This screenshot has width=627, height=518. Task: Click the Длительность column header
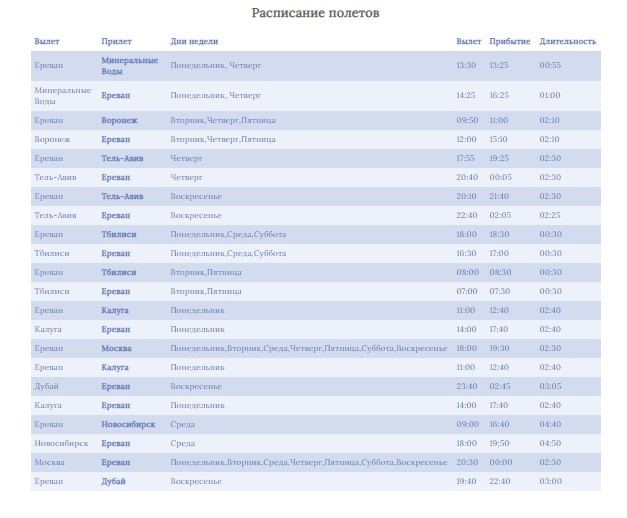(x=567, y=41)
